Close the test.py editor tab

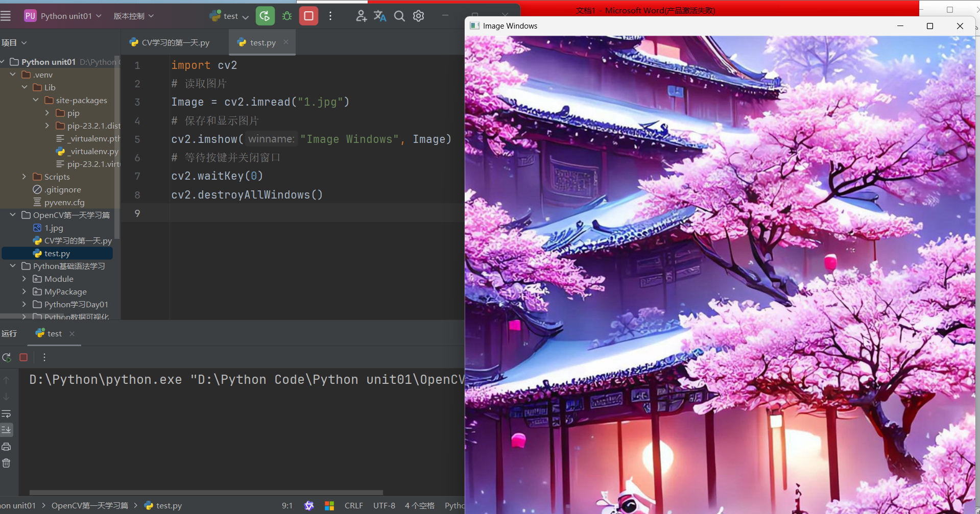(x=286, y=42)
